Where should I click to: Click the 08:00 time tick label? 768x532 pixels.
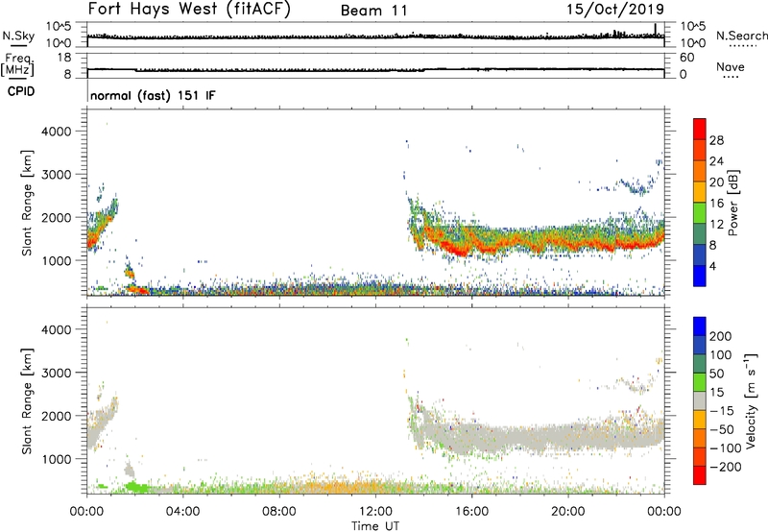click(279, 512)
